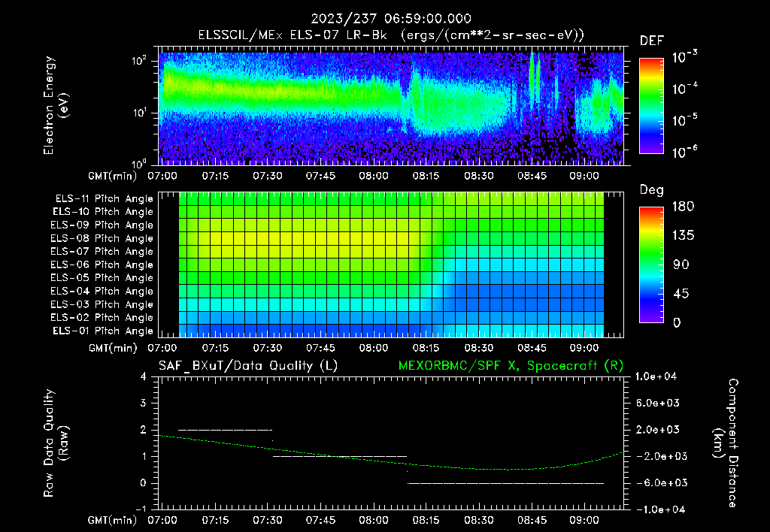Click the -1 tick on data quality axis
The width and height of the screenshot is (770, 532).
coord(141,509)
